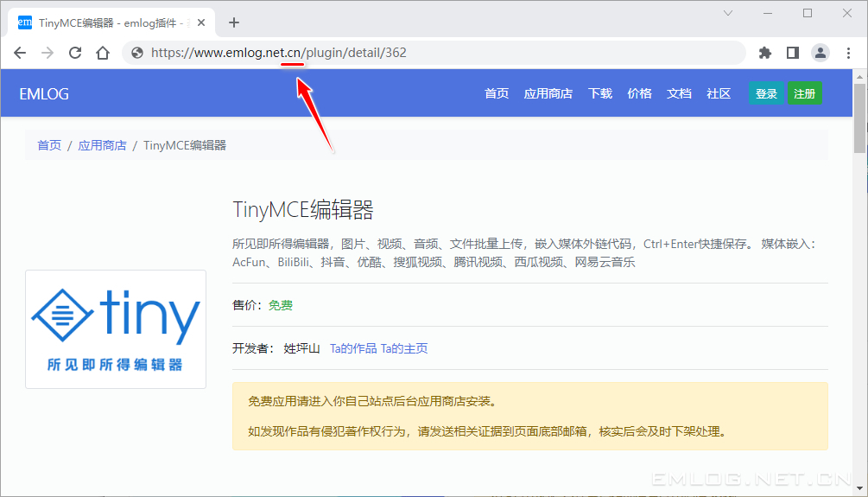Open 文档 in the navigation bar
Viewport: 868px width, 497px height.
click(679, 93)
